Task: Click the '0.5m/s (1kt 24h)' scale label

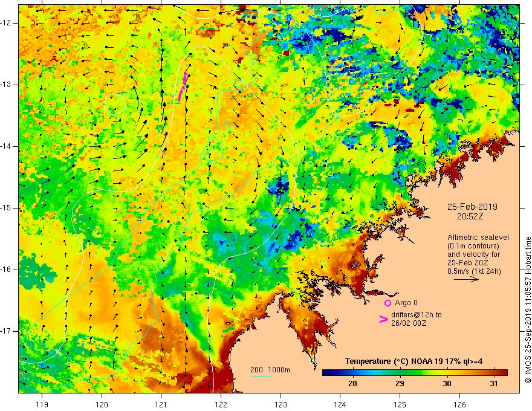Action: [x=474, y=271]
